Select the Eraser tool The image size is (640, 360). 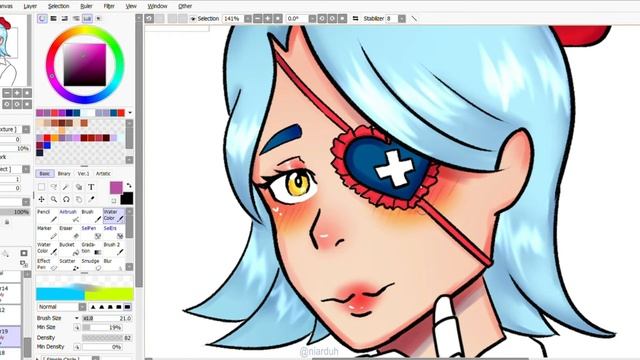pos(69,232)
